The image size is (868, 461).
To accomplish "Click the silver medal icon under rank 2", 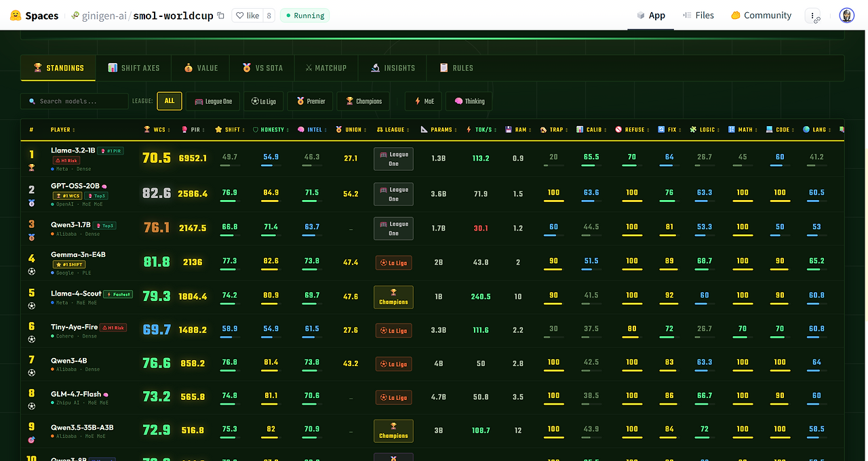I will 31,202.
